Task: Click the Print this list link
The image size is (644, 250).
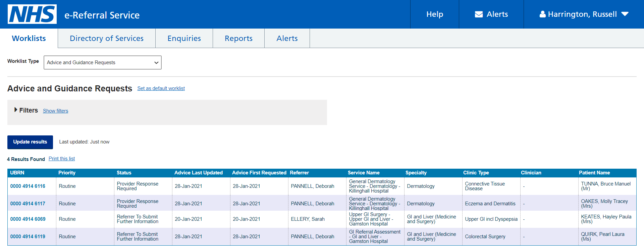Action: click(x=62, y=159)
